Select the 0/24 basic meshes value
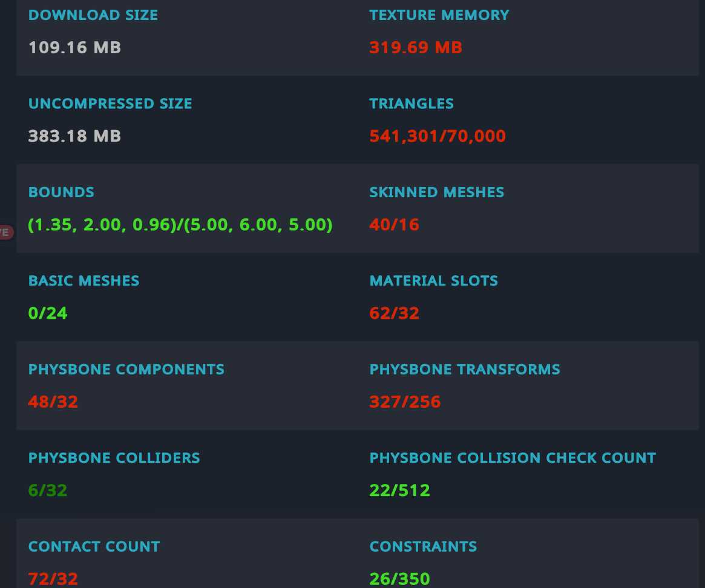 point(48,313)
